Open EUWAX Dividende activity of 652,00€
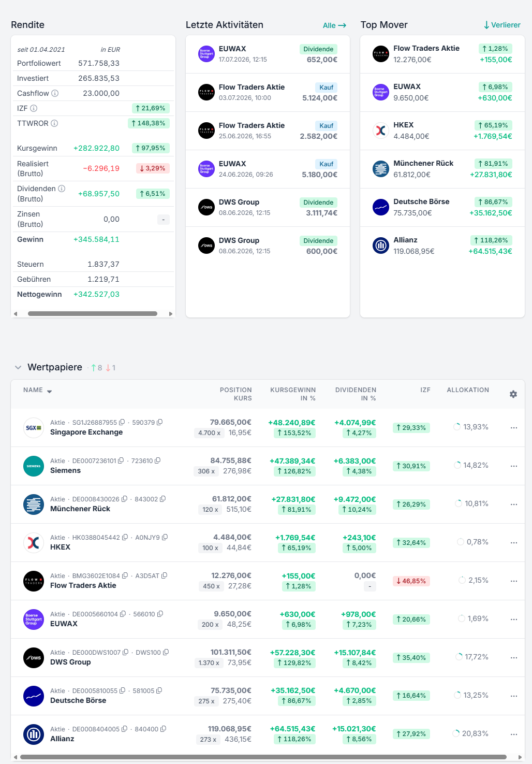Viewport: 532px width, 764px height. coord(268,54)
